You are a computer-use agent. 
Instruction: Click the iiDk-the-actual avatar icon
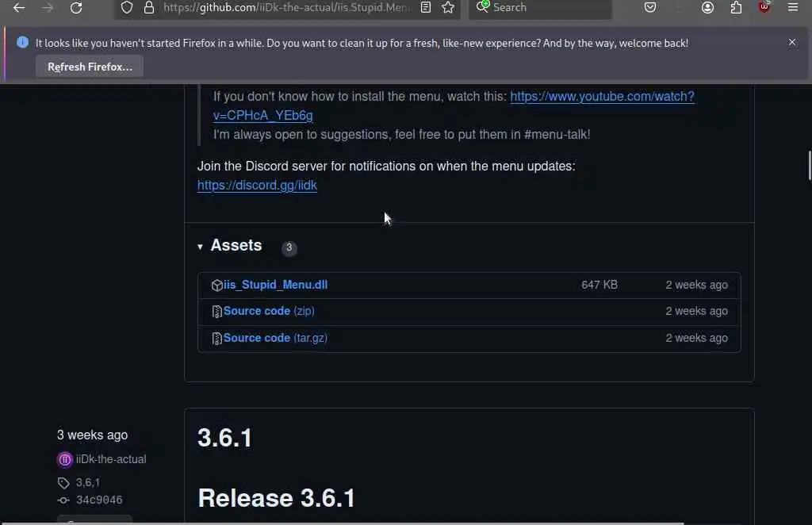tap(65, 459)
